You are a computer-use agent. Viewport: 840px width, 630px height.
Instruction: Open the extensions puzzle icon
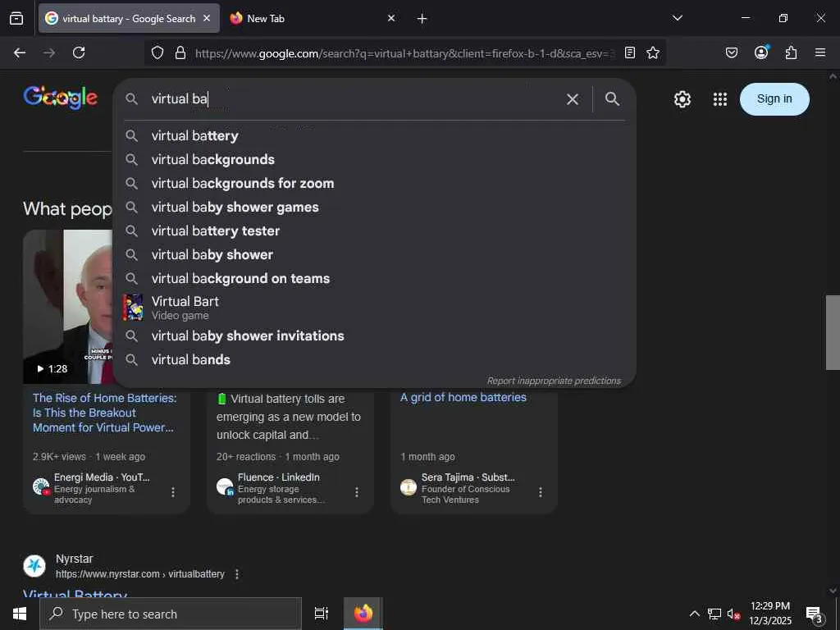coord(792,52)
